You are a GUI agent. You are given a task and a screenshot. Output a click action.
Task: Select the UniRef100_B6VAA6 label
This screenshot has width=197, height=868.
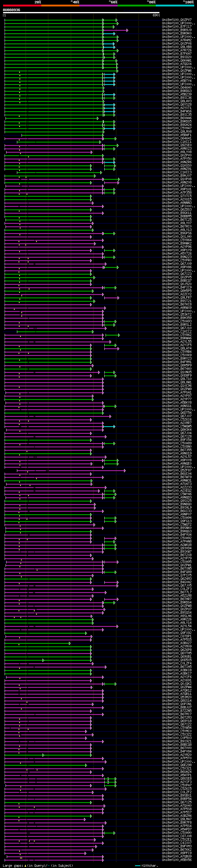click(x=177, y=118)
